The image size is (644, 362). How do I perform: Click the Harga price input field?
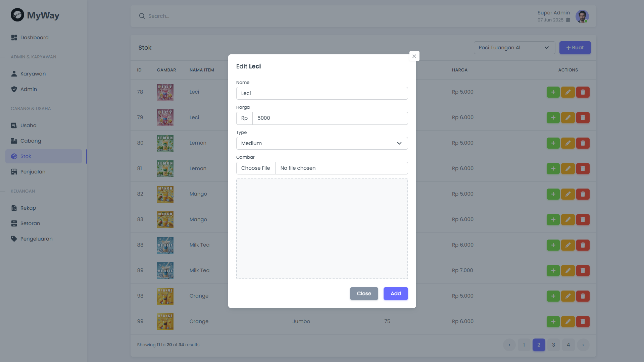click(x=330, y=118)
